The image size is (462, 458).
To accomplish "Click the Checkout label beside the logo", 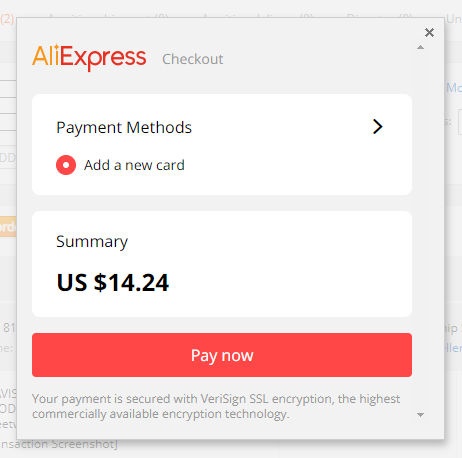I will 193,59.
